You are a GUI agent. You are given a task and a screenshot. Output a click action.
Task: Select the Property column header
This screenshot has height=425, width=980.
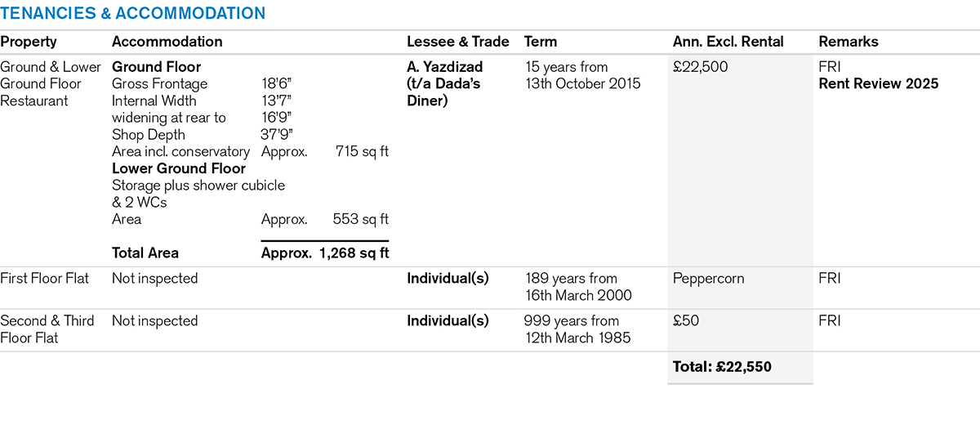pyautogui.click(x=29, y=42)
